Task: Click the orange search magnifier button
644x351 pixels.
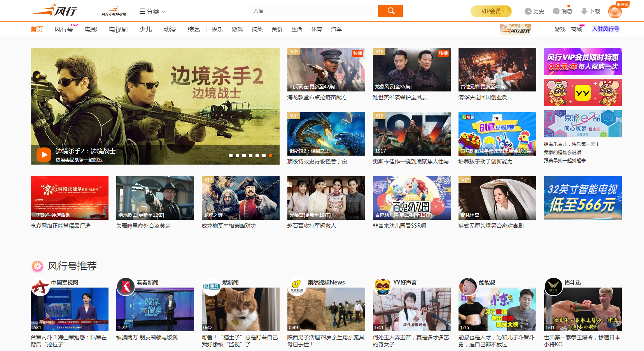Action: [x=390, y=11]
